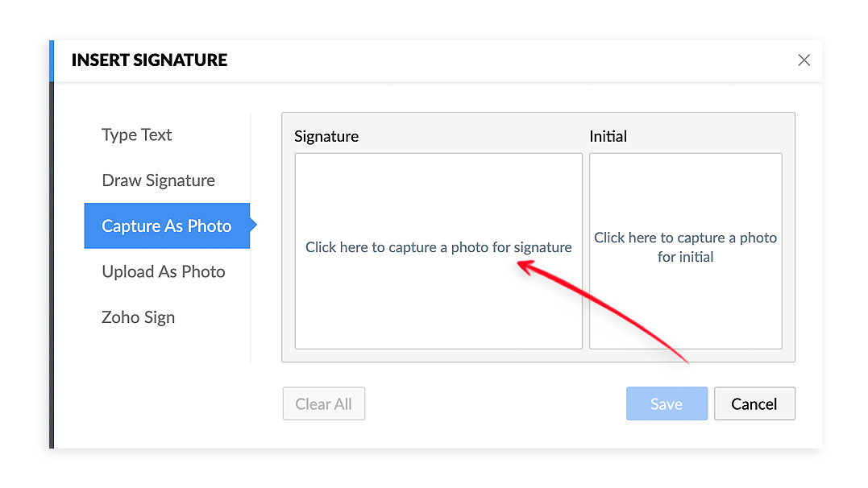The image size is (868, 488).
Task: Click the Signature field label
Action: pos(326,137)
